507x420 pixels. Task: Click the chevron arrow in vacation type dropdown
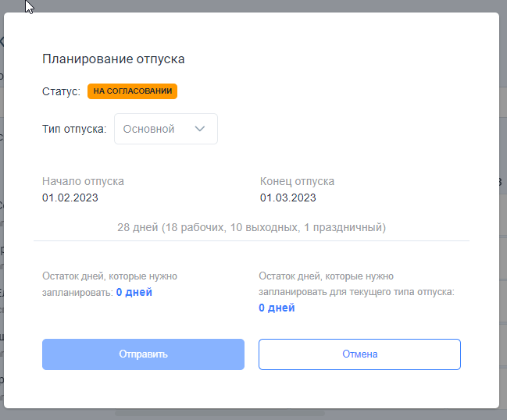[200, 129]
